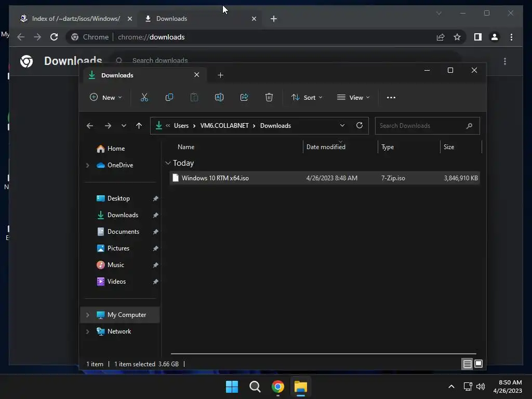
Task: Open the Sort dropdown
Action: tap(307, 97)
